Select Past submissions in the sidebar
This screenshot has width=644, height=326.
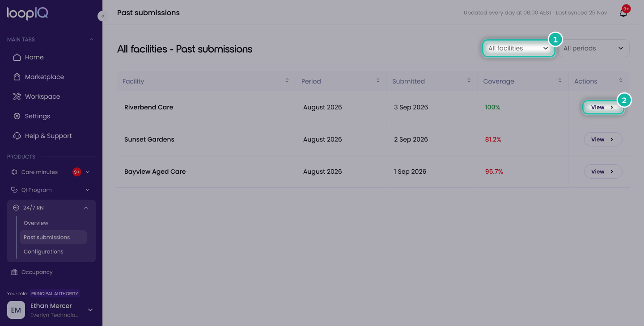[53, 237]
